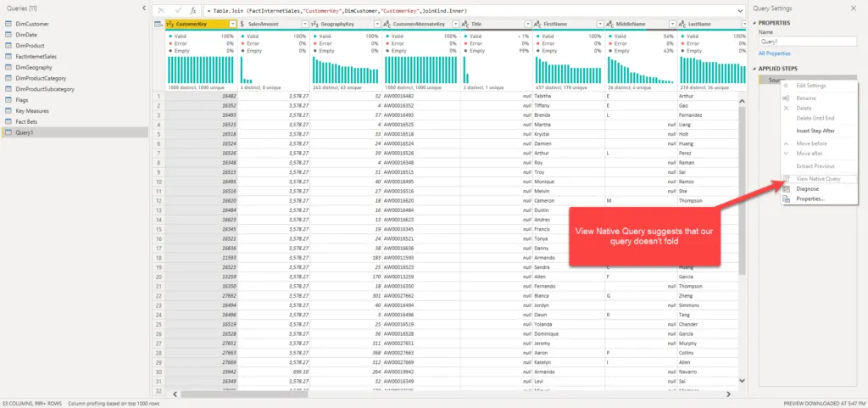Viewport: 868px width, 408px height.
Task: Cancel the formula edit with X icon
Action: coord(162,10)
